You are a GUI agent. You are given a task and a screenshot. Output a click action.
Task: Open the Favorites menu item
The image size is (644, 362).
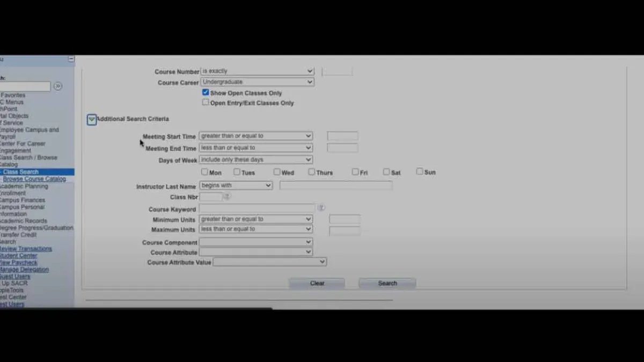[13, 95]
